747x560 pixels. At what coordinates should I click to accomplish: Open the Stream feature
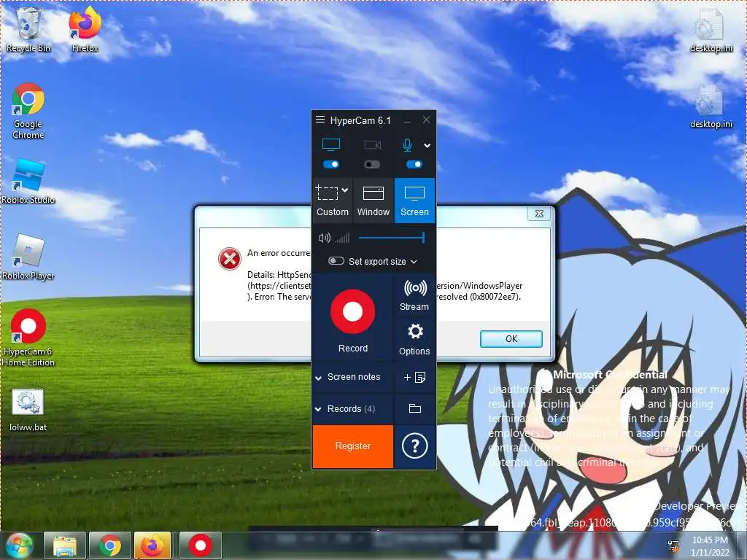(x=414, y=295)
